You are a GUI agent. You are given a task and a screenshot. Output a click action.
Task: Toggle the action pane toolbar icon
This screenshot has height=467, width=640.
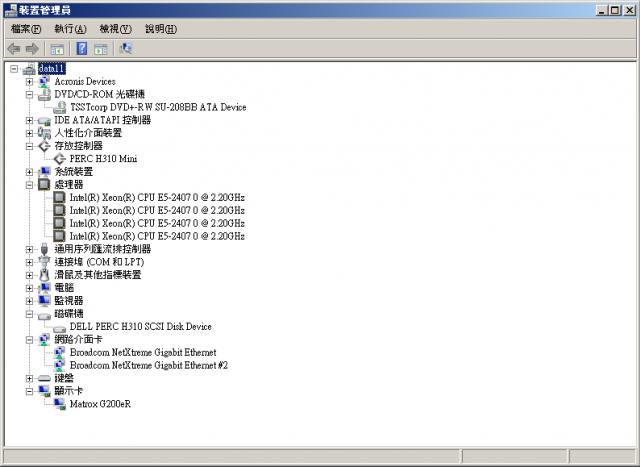pyautogui.click(x=100, y=49)
